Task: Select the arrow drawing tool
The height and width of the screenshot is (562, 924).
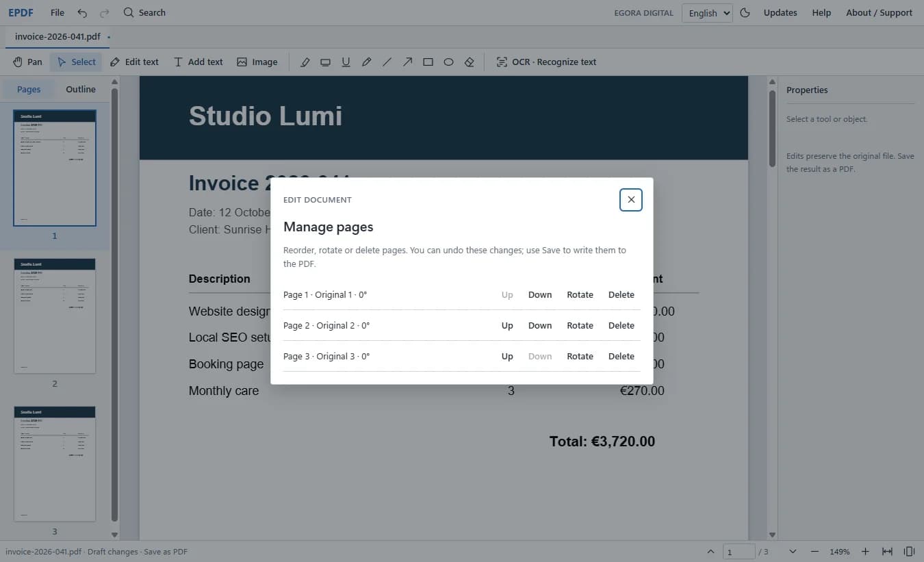Action: pyautogui.click(x=408, y=62)
